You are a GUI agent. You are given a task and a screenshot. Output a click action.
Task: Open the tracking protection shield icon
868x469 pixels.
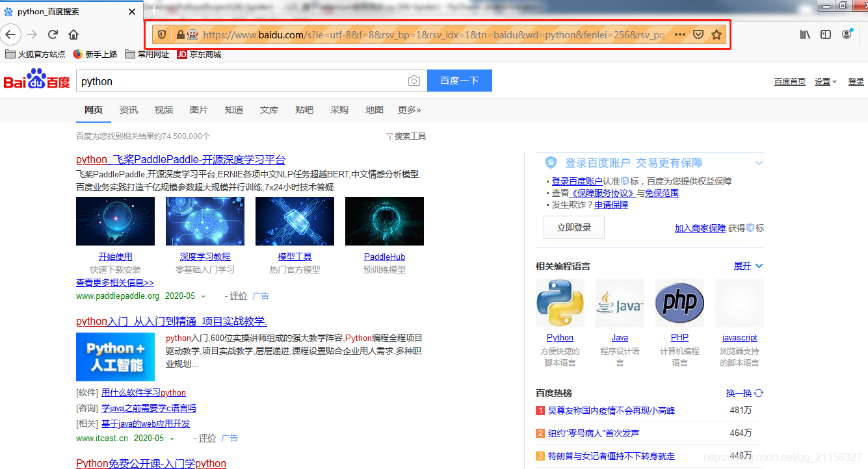(163, 34)
